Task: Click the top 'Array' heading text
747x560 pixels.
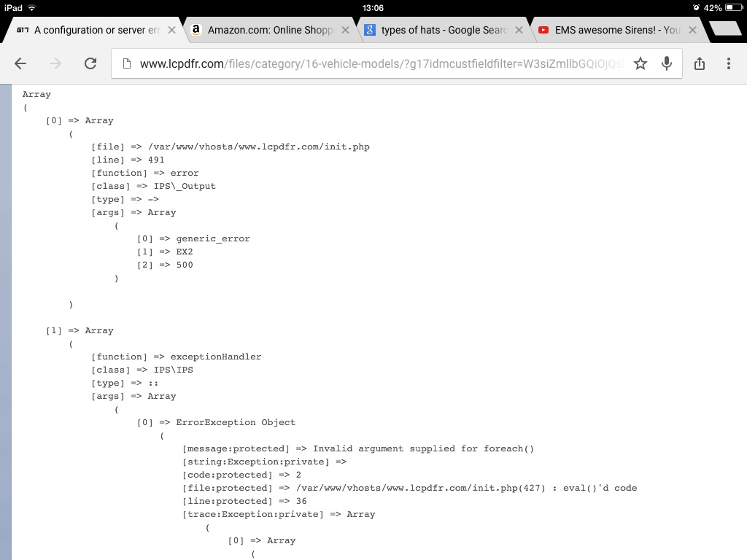Action: pos(36,94)
